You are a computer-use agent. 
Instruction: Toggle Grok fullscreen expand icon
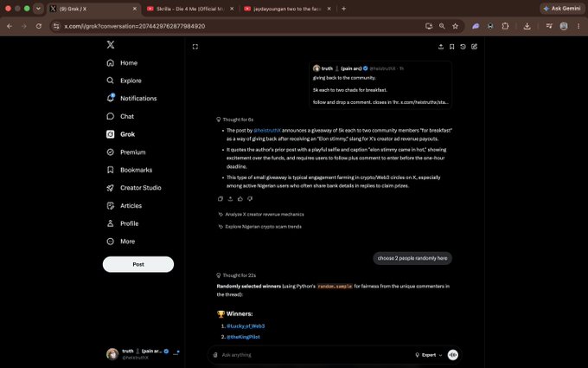click(195, 47)
